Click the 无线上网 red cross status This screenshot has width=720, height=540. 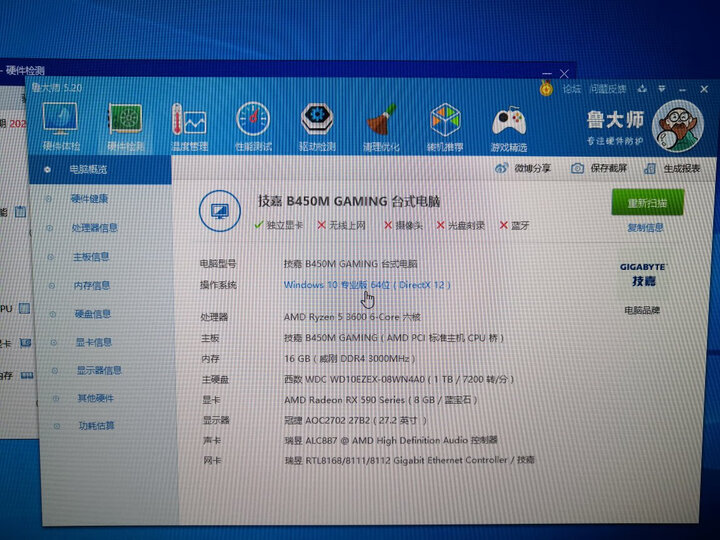[342, 225]
